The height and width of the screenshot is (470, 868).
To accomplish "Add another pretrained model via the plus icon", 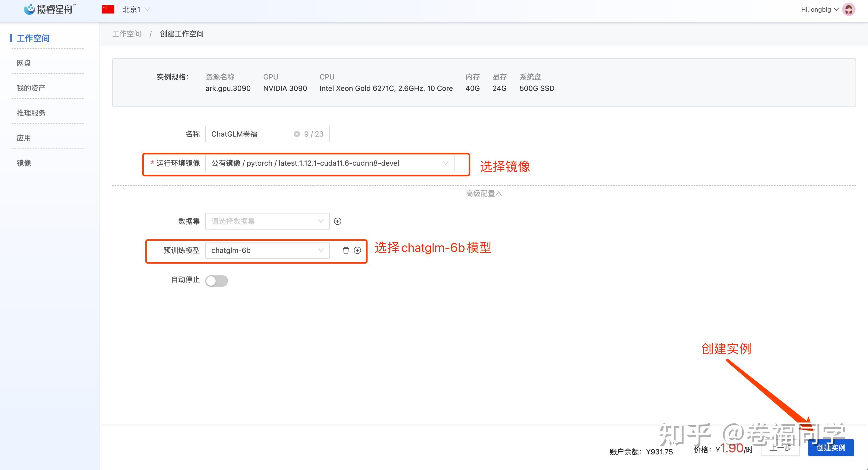I will tap(357, 250).
